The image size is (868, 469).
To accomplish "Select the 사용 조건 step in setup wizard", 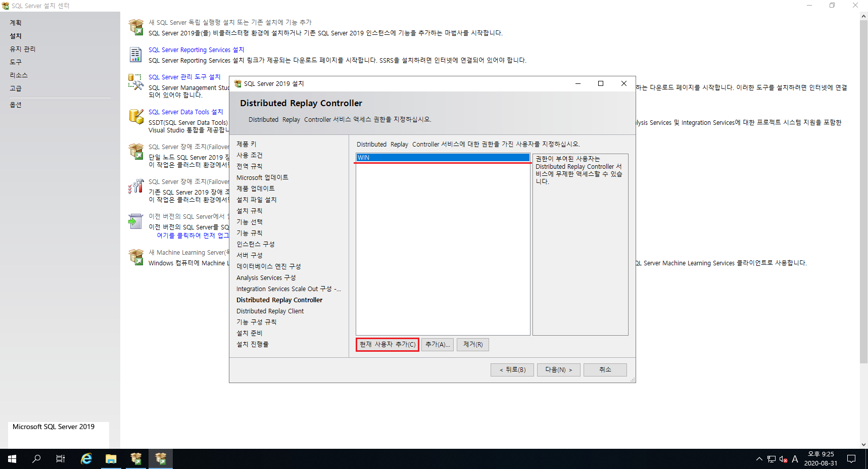I will pyautogui.click(x=250, y=155).
